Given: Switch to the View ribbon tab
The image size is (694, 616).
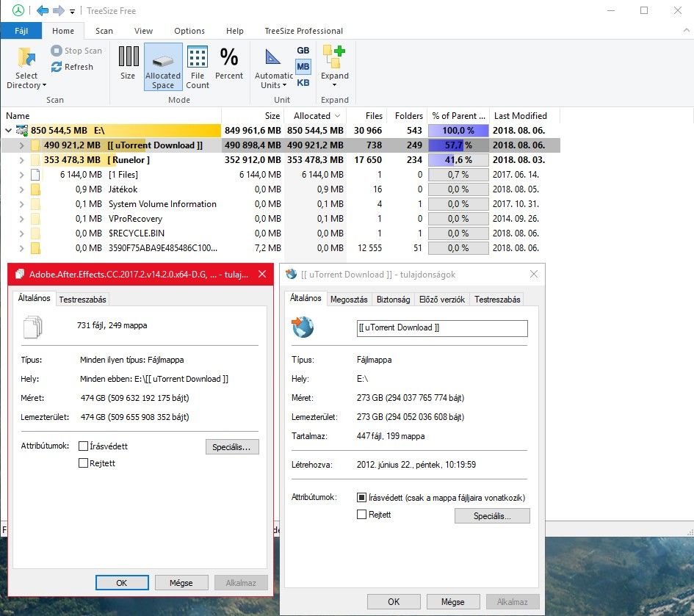Looking at the screenshot, I should 143,31.
